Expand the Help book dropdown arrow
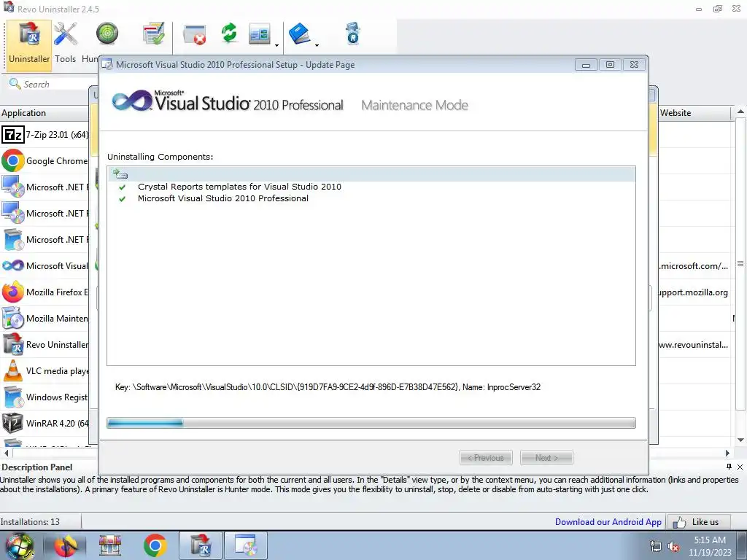747x560 pixels. pyautogui.click(x=317, y=45)
